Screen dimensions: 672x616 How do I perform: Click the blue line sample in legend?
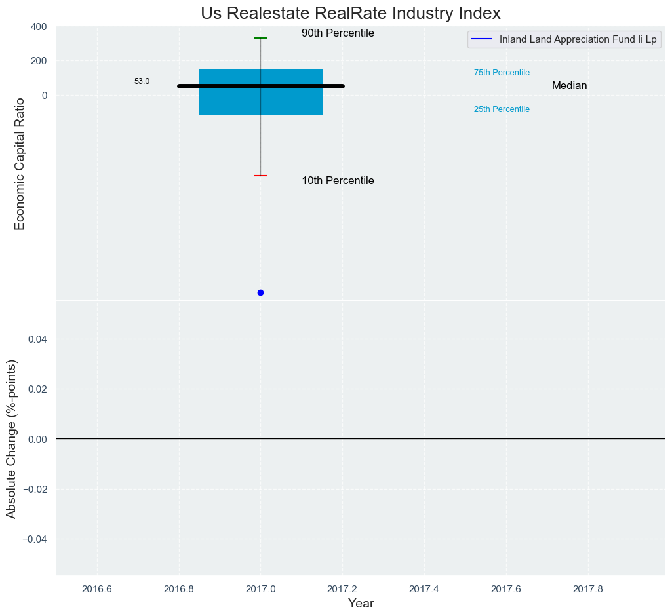pos(483,39)
